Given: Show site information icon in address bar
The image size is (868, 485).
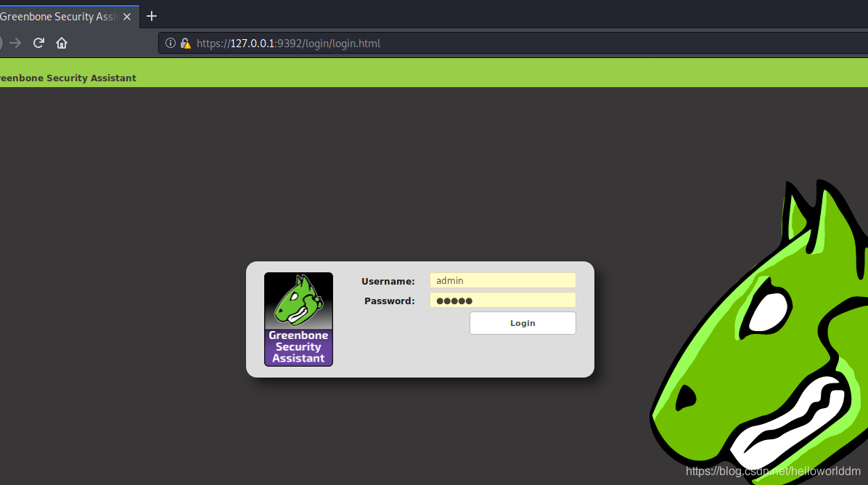Looking at the screenshot, I should 171,43.
